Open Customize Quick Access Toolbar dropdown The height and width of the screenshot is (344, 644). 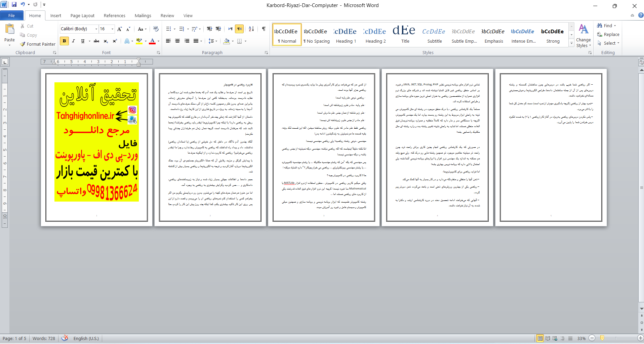click(x=44, y=5)
